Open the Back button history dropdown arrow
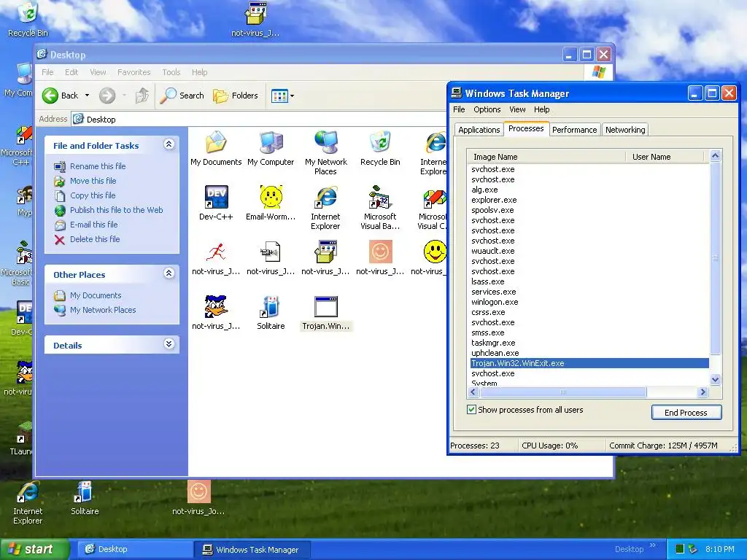This screenshot has width=747, height=560. pyautogui.click(x=88, y=96)
